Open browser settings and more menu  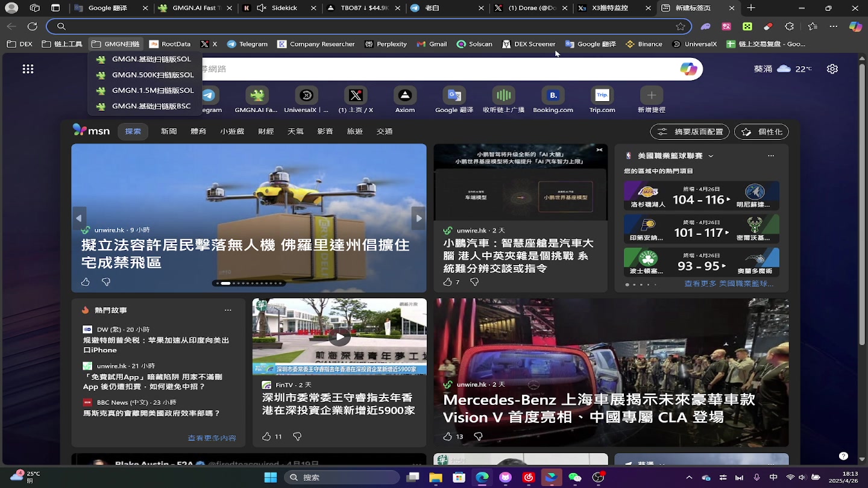(834, 26)
